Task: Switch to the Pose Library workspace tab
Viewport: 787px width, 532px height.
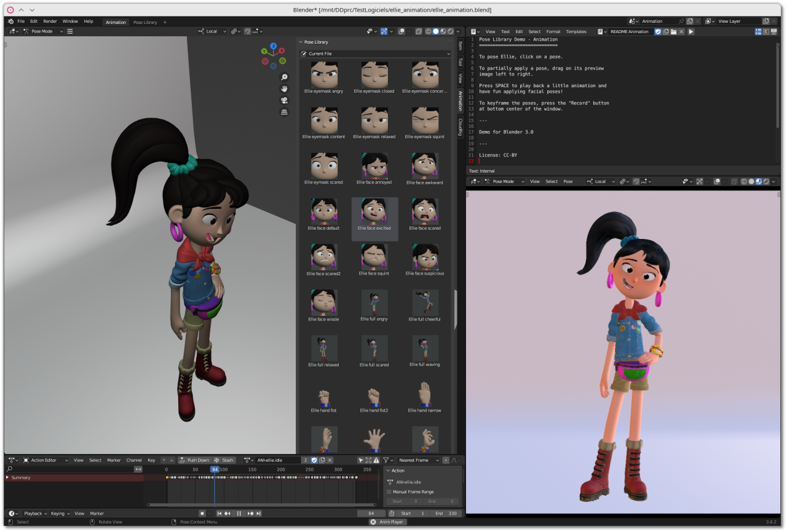Action: click(145, 22)
